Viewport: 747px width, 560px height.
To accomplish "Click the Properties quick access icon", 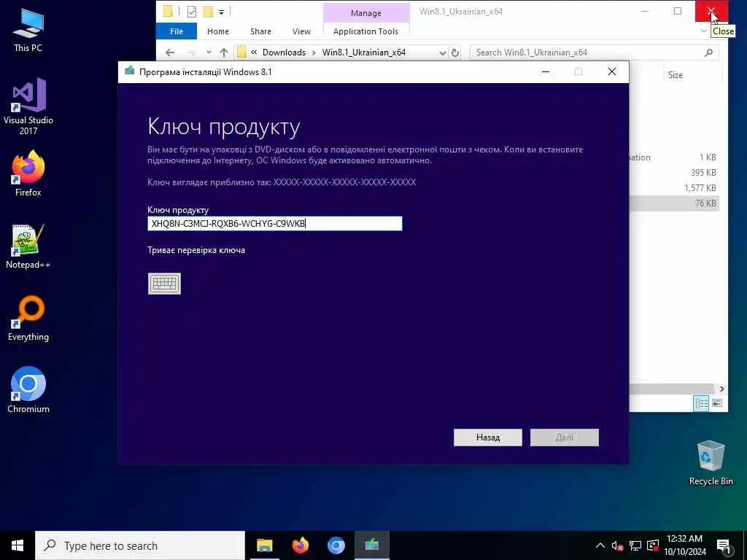I will tap(192, 12).
